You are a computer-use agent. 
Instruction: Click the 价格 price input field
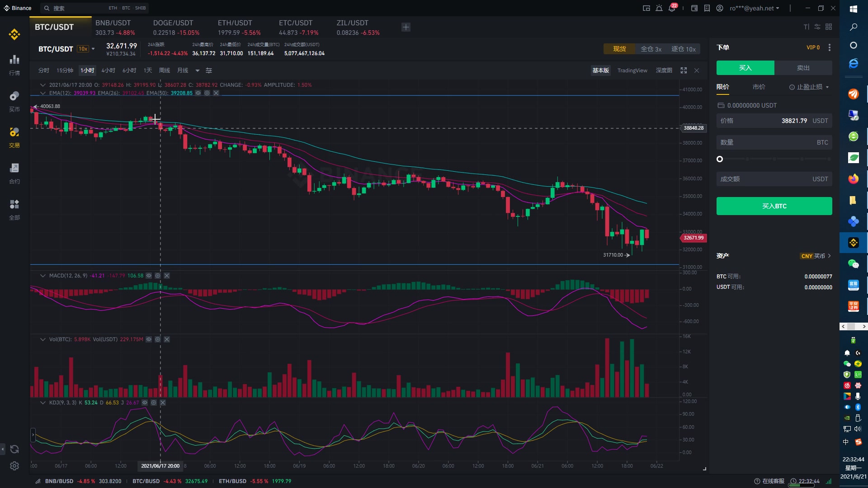pyautogui.click(x=774, y=121)
